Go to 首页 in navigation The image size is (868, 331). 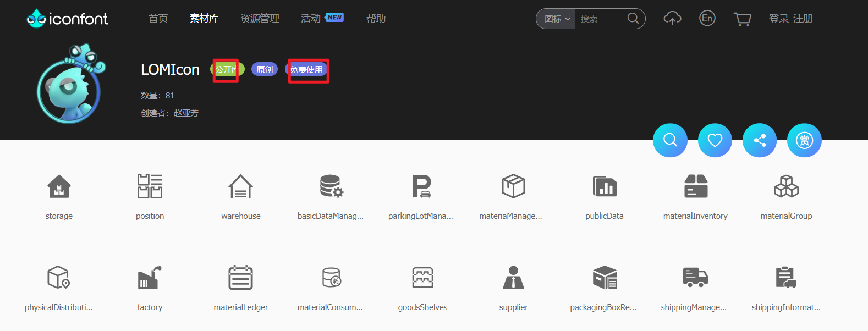pyautogui.click(x=158, y=19)
